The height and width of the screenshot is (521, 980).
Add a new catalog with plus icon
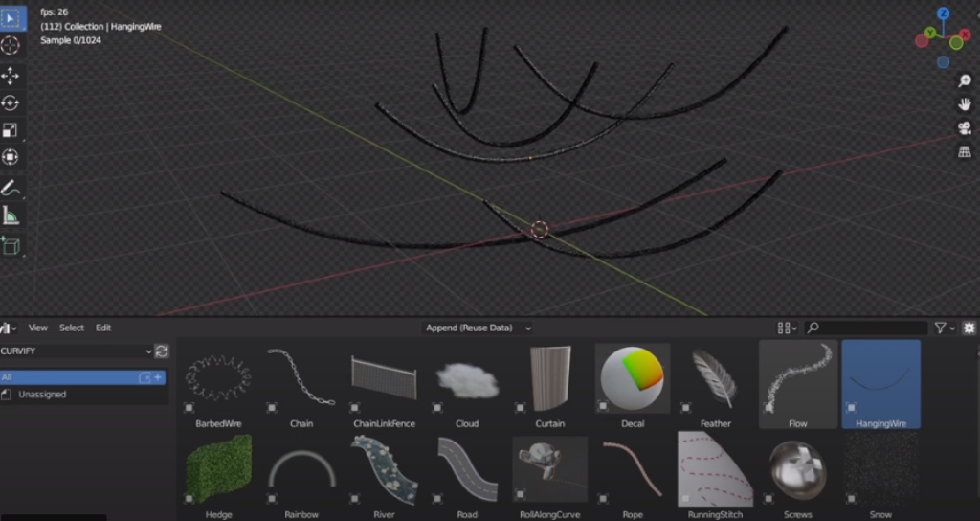158,377
